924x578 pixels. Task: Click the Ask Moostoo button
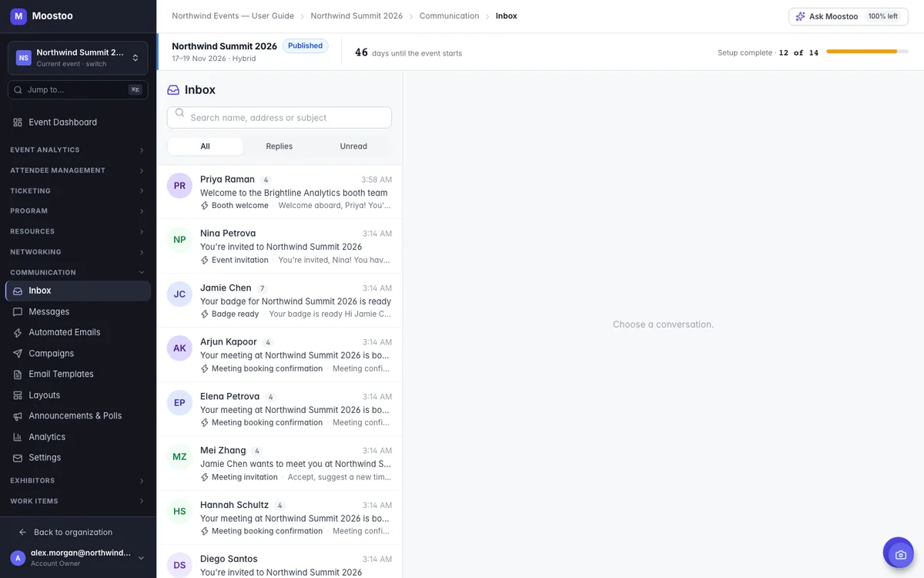[x=849, y=16]
